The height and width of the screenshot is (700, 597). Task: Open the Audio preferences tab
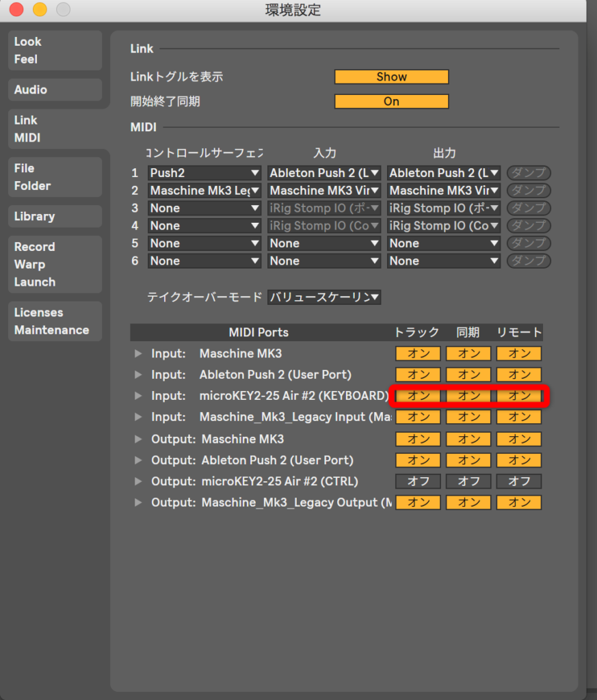[55, 90]
